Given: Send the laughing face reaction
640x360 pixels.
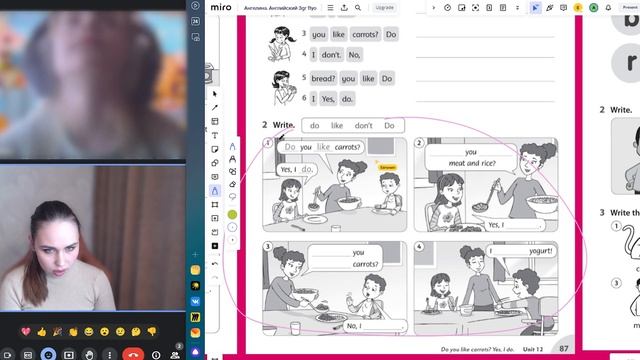Looking at the screenshot, I should [89, 331].
